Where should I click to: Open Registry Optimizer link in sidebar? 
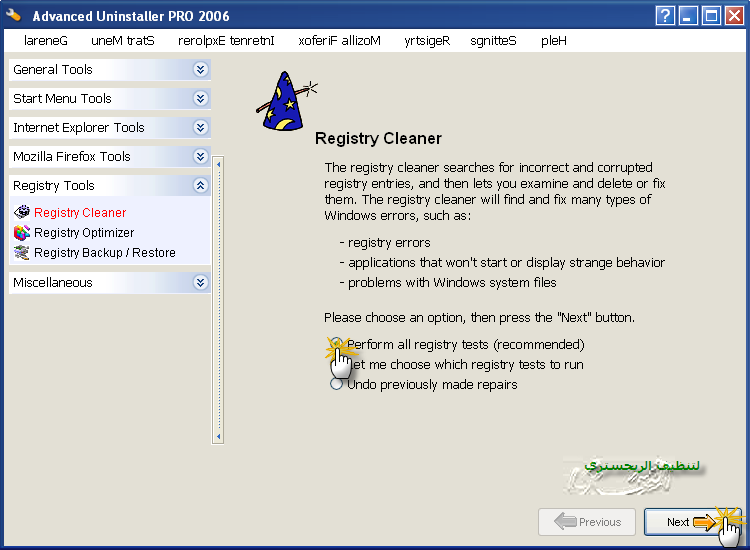tap(84, 232)
